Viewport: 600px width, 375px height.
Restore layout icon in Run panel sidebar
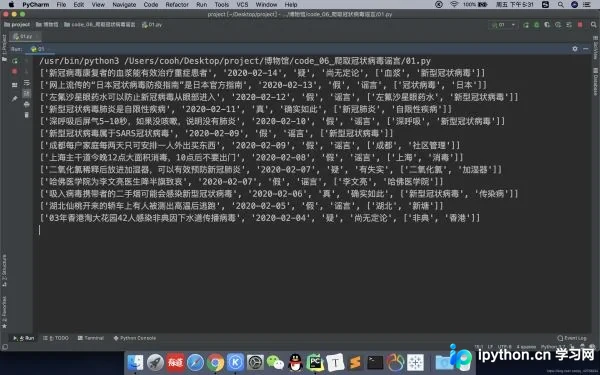[15, 85]
